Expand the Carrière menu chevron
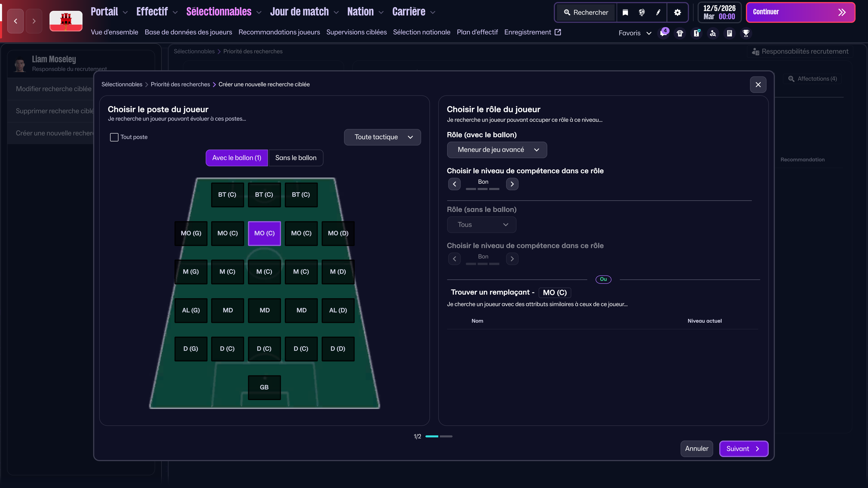This screenshot has height=488, width=868. click(x=433, y=12)
